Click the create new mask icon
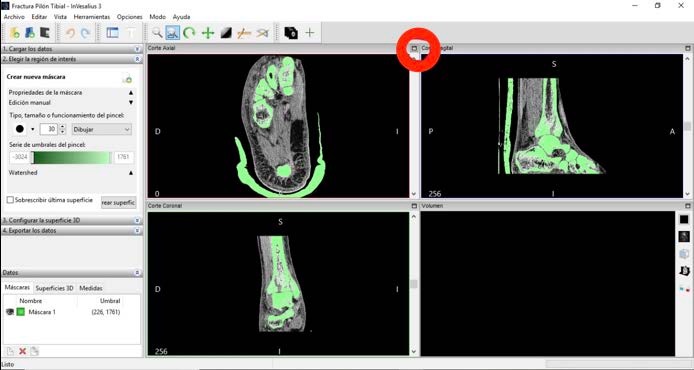Screen dimensions: 694x370 (127, 79)
